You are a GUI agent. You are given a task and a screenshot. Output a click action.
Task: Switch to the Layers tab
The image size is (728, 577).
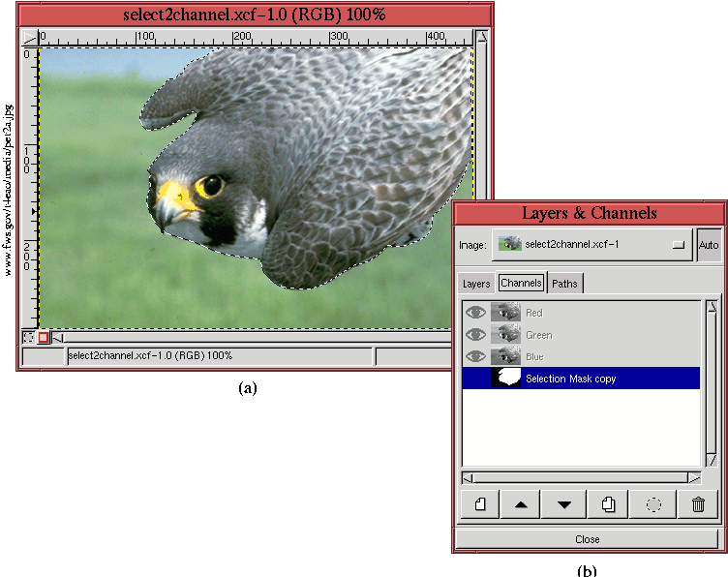(x=476, y=284)
